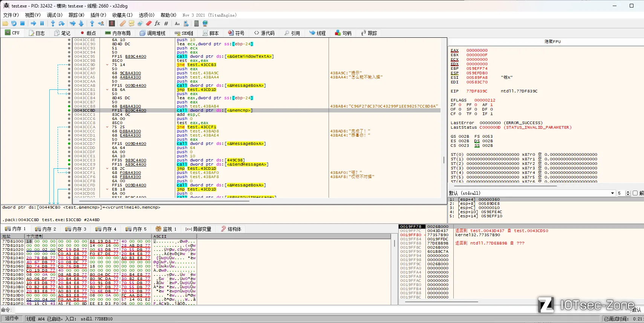Execute till return with up-arrow icon
The height and width of the screenshot is (323, 644).
pyautogui.click(x=92, y=23)
